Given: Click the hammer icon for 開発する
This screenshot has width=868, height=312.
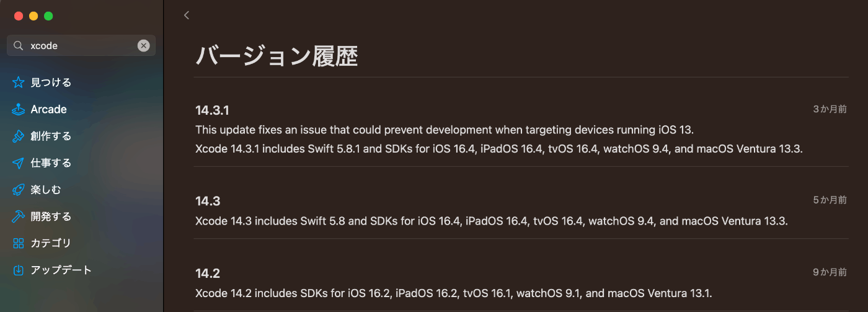Looking at the screenshot, I should [18, 216].
